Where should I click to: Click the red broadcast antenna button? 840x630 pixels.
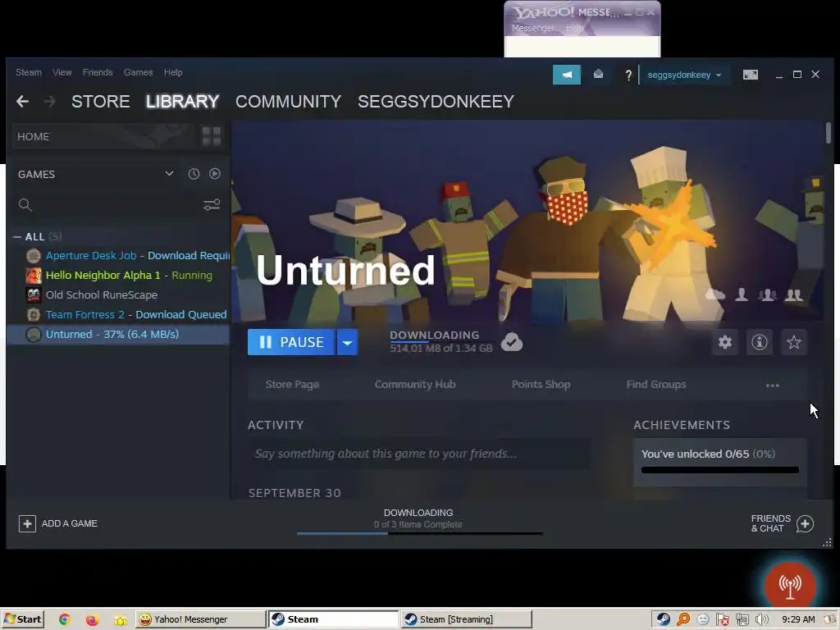(790, 586)
